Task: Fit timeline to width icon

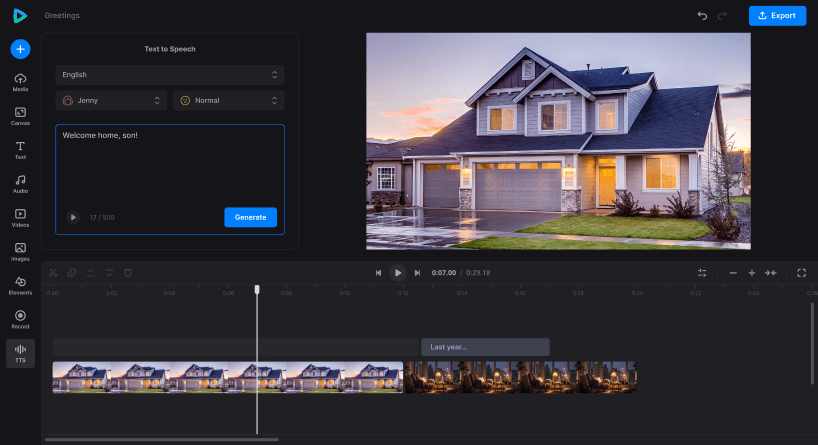Action: (771, 272)
